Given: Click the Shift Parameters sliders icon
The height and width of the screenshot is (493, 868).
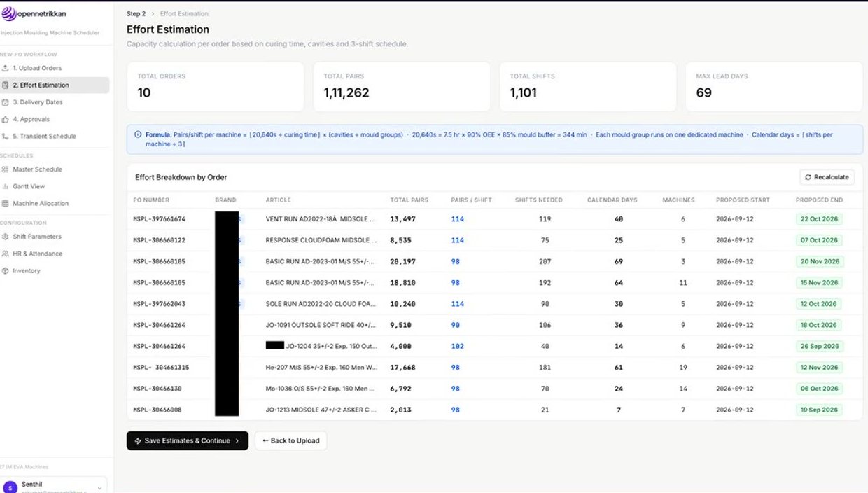Looking at the screenshot, I should [x=6, y=237].
